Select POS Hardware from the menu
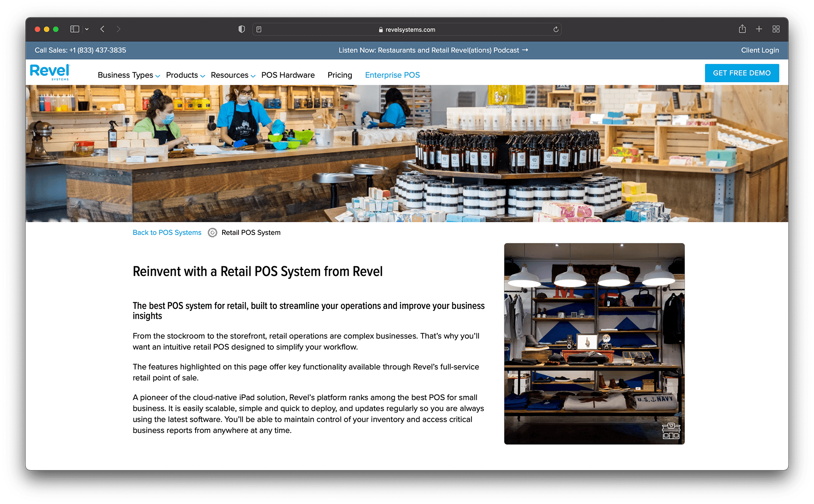Viewport: 814px width, 504px height. click(x=288, y=75)
